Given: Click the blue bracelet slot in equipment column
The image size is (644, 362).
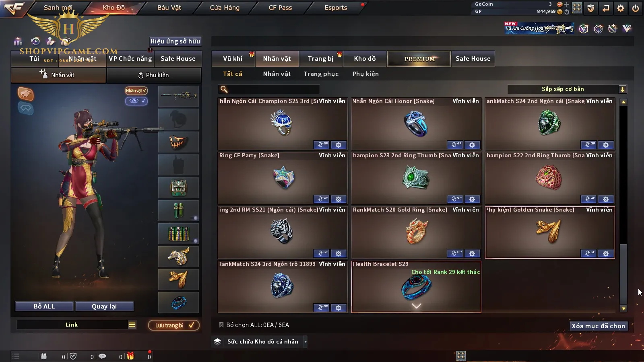Looking at the screenshot, I should (x=178, y=302).
